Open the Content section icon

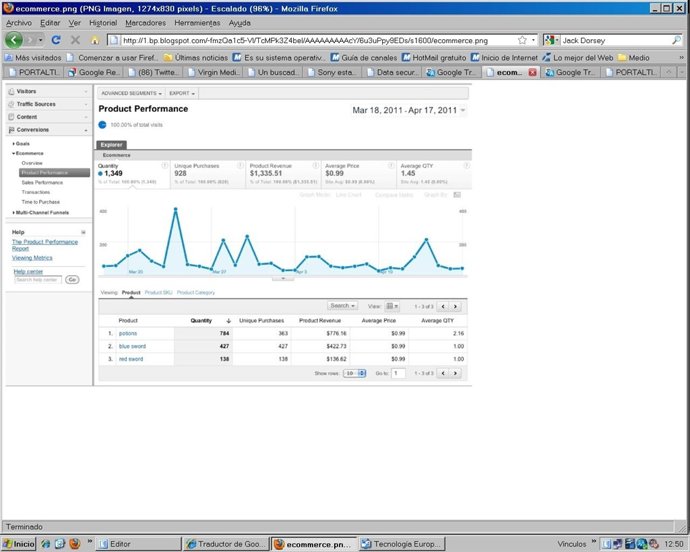(x=11, y=117)
